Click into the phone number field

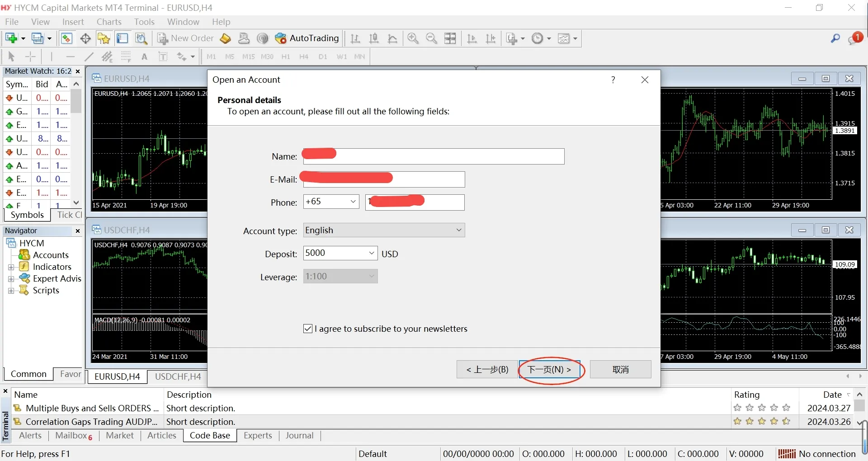coord(415,202)
